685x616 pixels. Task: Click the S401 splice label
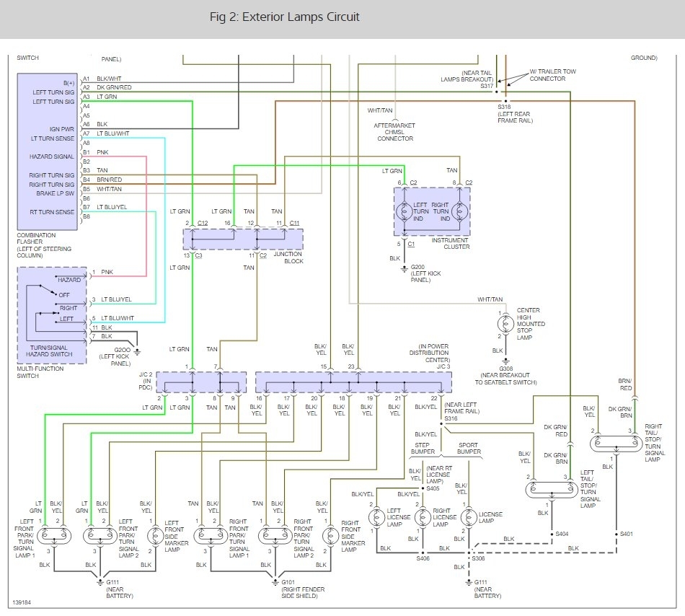point(627,534)
